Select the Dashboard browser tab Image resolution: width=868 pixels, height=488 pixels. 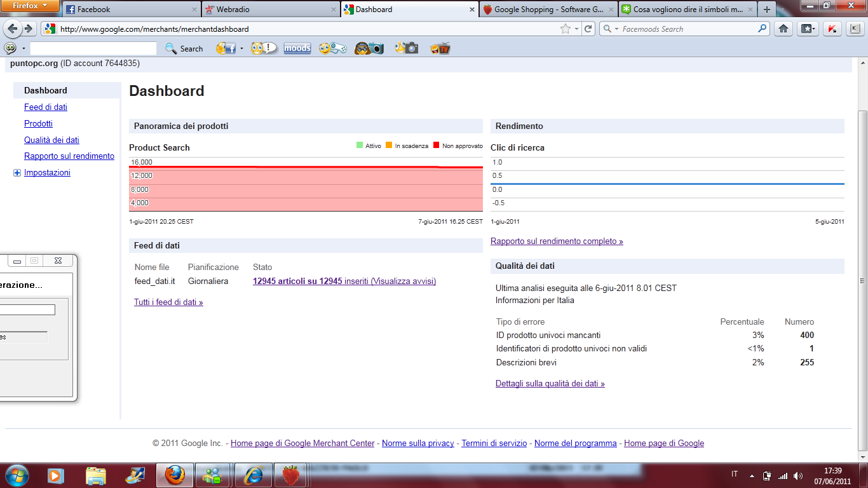click(409, 10)
